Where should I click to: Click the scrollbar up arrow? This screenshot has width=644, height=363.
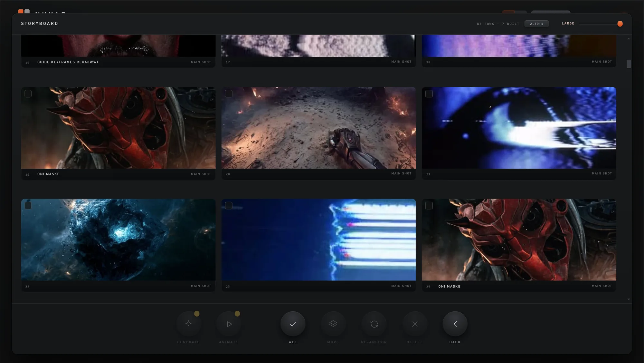click(629, 39)
